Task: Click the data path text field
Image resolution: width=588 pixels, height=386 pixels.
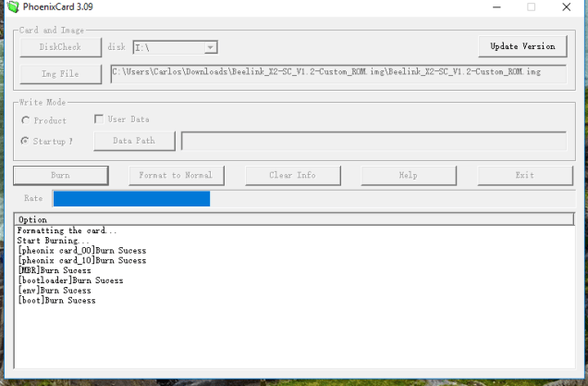Action: pyautogui.click(x=373, y=141)
